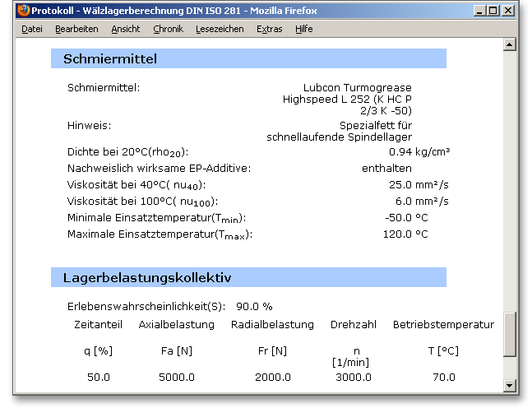Close the Protokoll Firefox window
The image size is (532, 408).
pos(508,11)
